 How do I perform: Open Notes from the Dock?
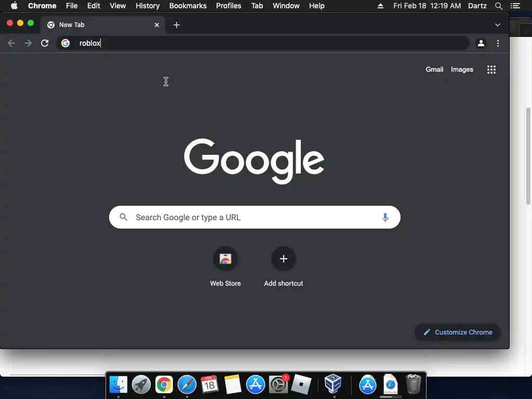[232, 384]
